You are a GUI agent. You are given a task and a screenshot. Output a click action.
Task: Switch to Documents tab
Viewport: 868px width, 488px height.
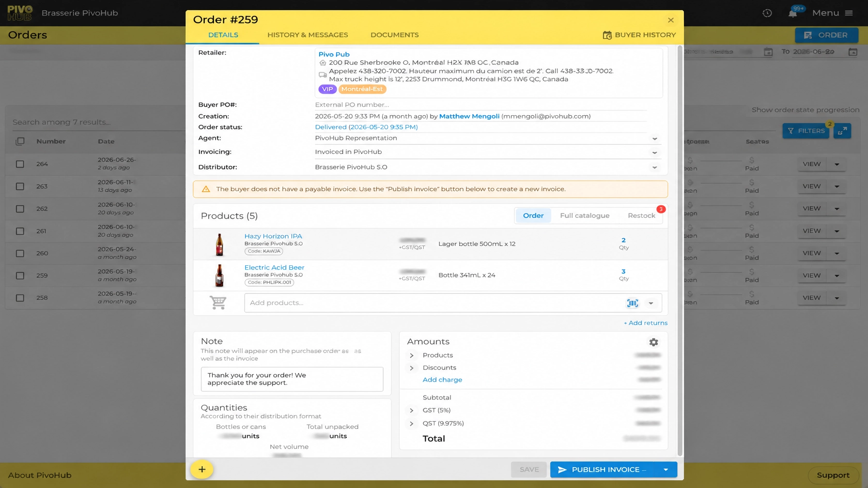[x=395, y=35]
